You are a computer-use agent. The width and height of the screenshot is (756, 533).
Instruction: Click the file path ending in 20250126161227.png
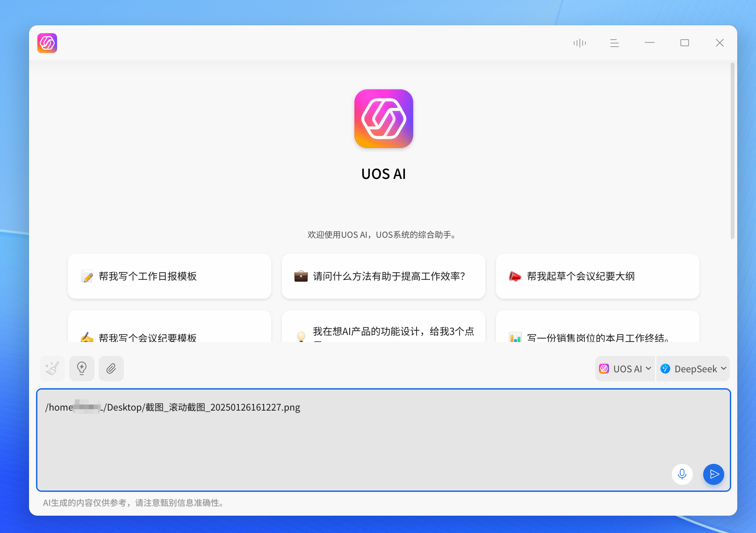pos(173,407)
